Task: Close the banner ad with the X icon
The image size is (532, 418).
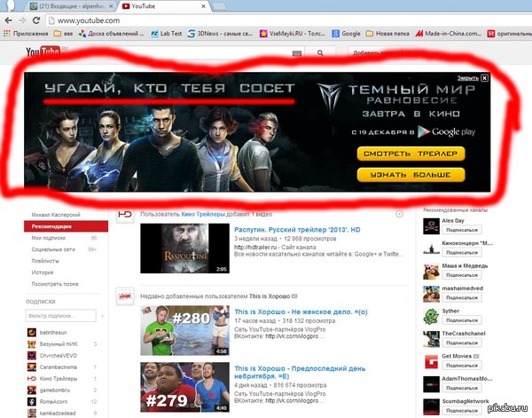Action: click(x=485, y=78)
